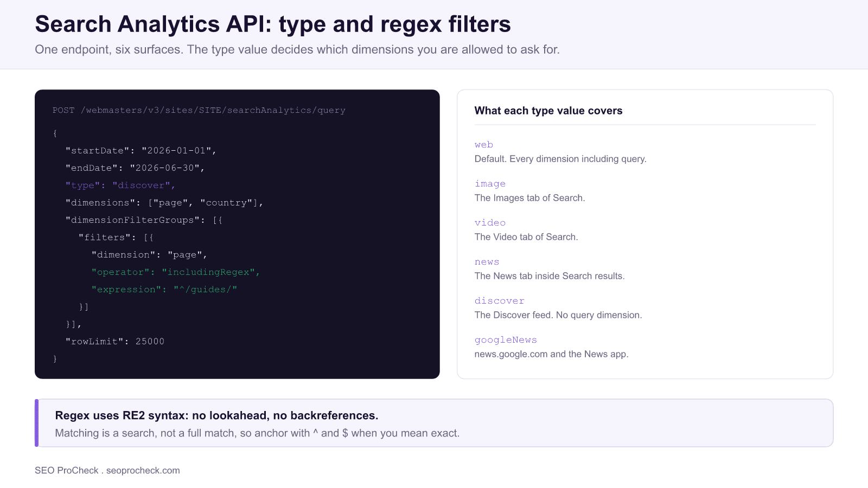Click the 'image' type value label
868x488 pixels.
point(490,184)
